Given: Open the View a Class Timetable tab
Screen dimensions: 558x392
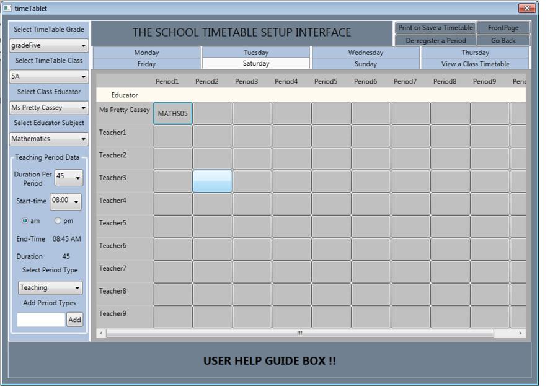Looking at the screenshot, I should pyautogui.click(x=475, y=64).
